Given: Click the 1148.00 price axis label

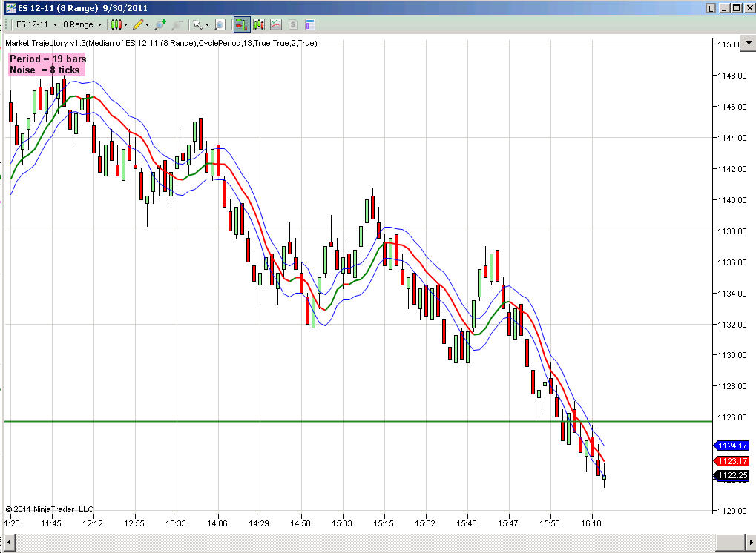Looking at the screenshot, I should 732,76.
